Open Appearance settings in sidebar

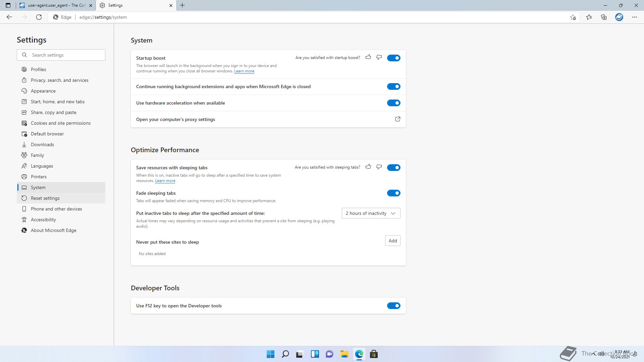coord(43,91)
